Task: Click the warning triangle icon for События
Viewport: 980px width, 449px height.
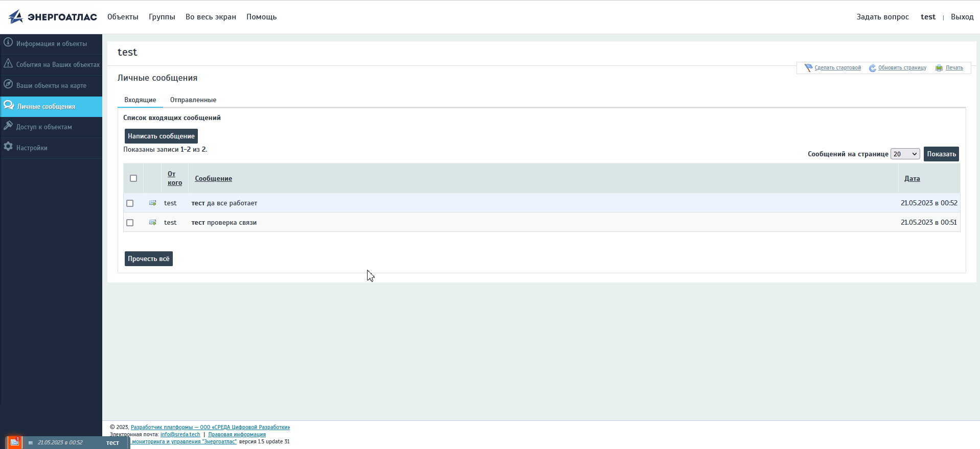Action: 8,63
